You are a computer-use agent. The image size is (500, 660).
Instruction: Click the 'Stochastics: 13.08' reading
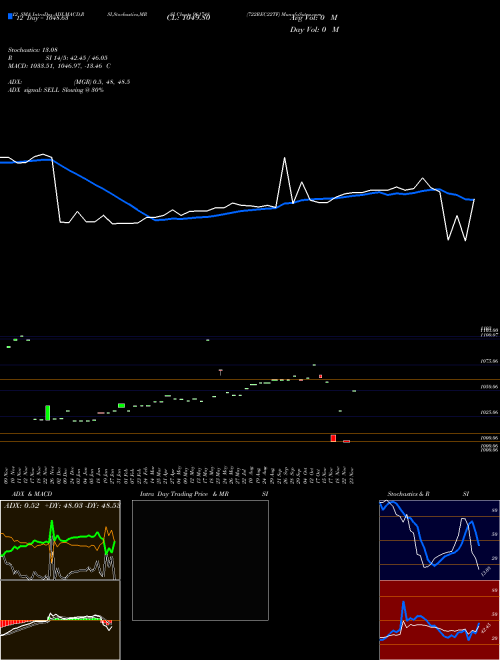click(32, 50)
